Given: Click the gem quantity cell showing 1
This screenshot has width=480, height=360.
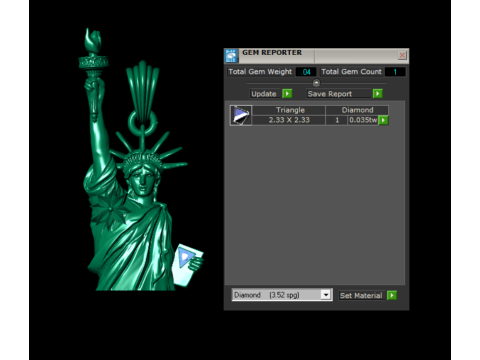Looking at the screenshot, I should pos(337,120).
